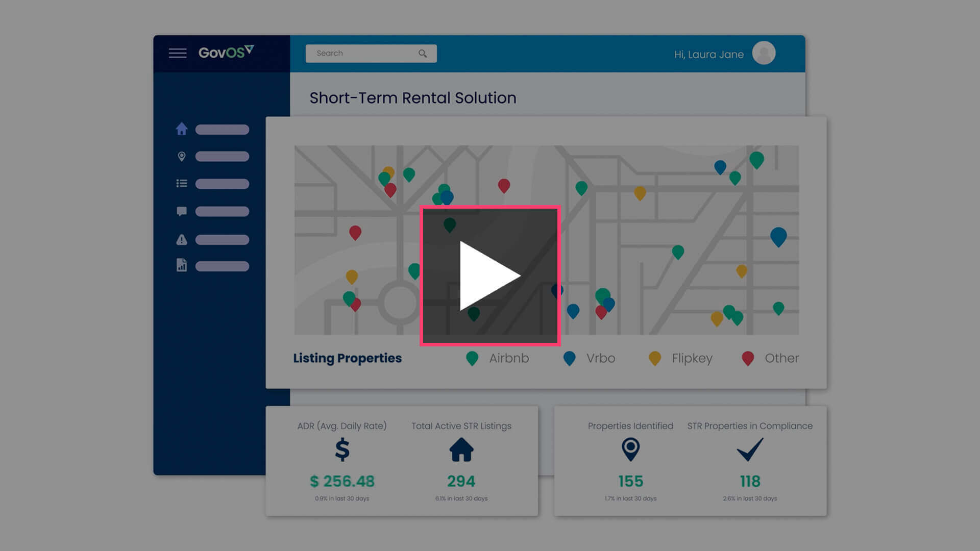Click the 294 active listings value
980x551 pixels.
[461, 481]
